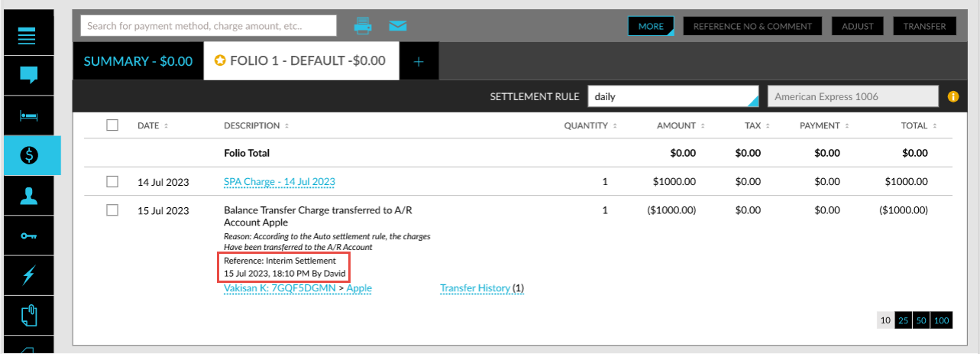This screenshot has width=980, height=354.
Task: Open the lightning bolt sidebar icon
Action: tap(28, 275)
